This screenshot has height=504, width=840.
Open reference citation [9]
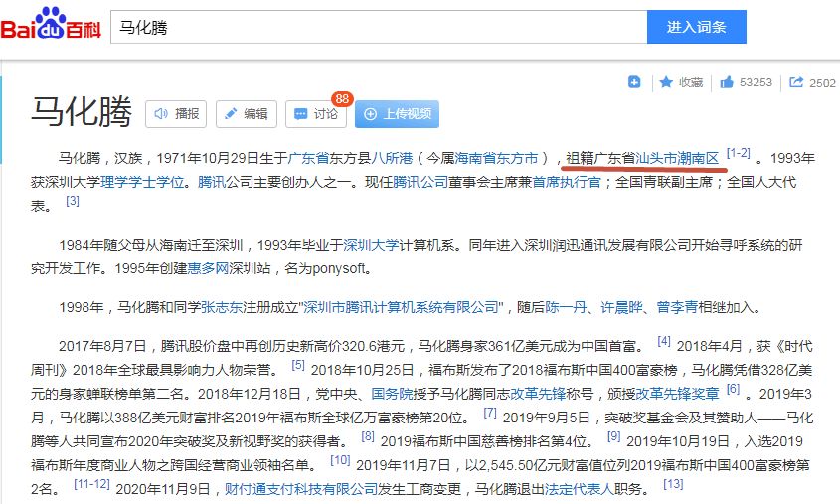click(613, 436)
